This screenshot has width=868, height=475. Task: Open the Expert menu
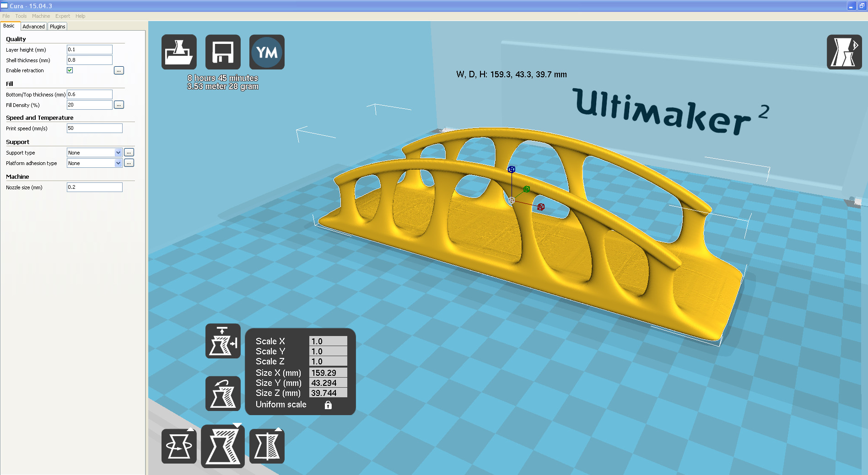(x=63, y=16)
